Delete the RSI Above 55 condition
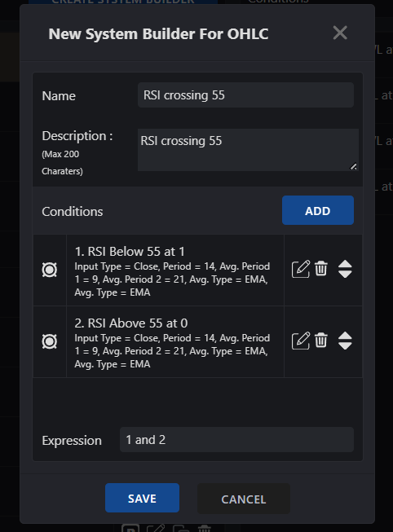Screen dimensions: 393x532 point(321,340)
